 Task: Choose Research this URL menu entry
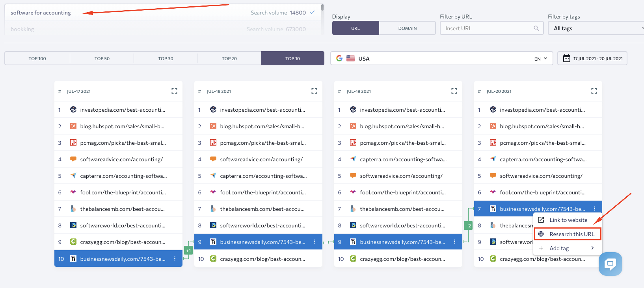(x=568, y=234)
